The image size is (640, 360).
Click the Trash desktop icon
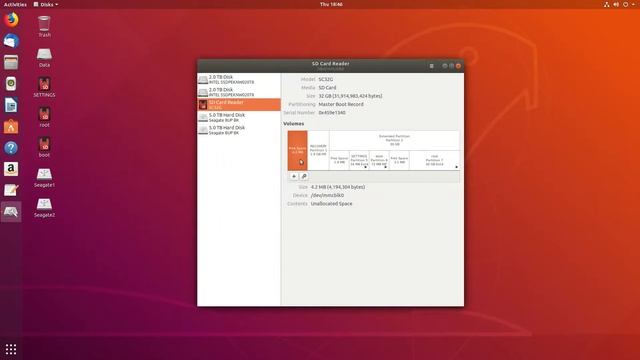point(44,26)
